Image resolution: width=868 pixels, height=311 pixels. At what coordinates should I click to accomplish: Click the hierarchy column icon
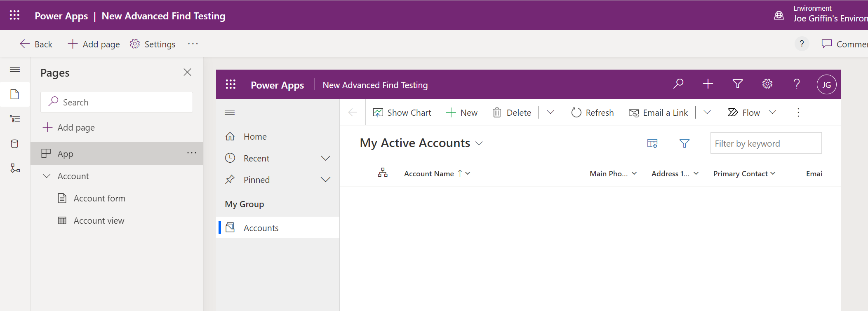point(383,173)
